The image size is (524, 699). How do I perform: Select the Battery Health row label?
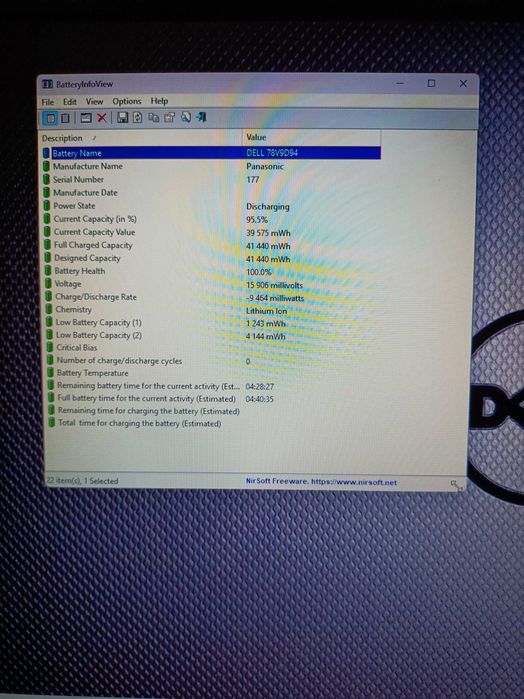[x=80, y=271]
